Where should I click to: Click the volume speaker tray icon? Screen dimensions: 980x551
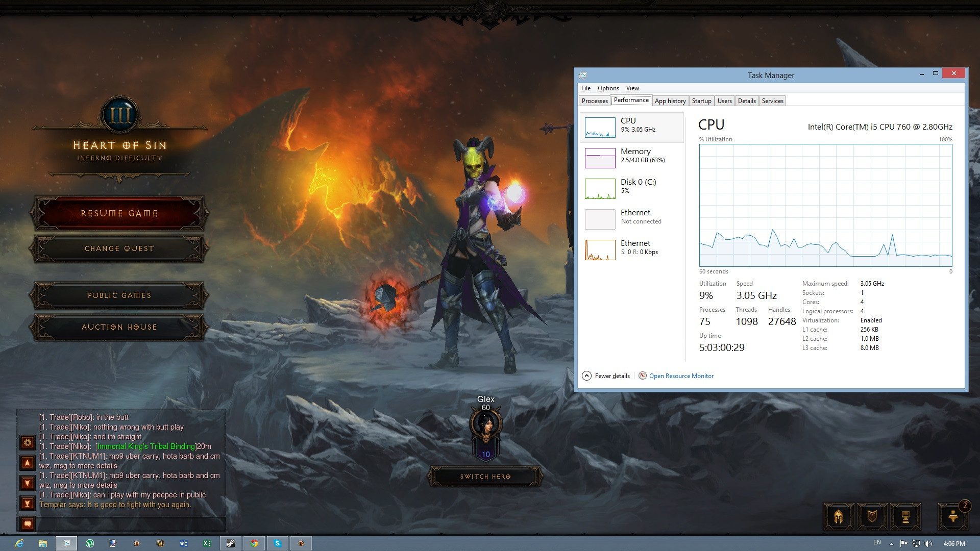click(x=928, y=544)
